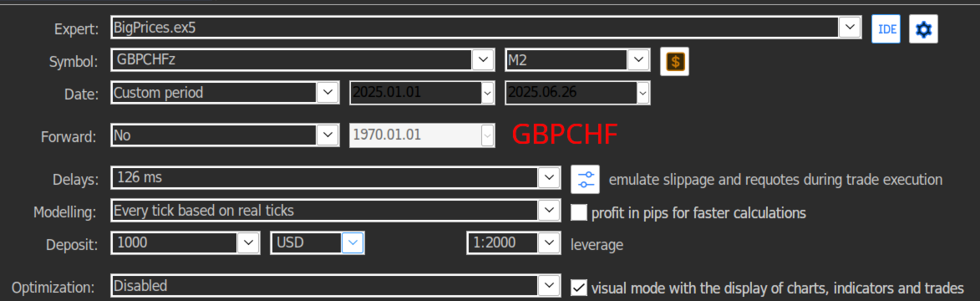Click the emulate slippage and requotes text
The image size is (980, 301).
775,180
